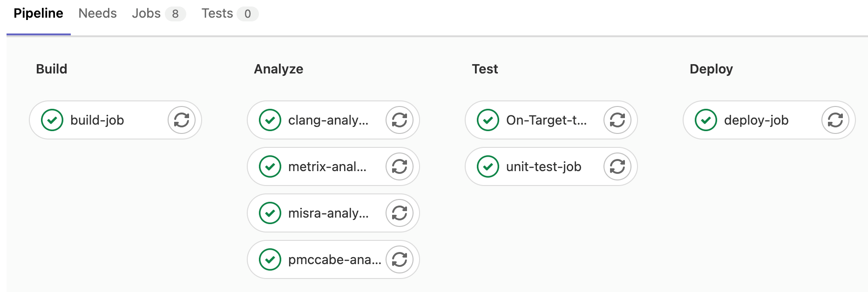Retry the deploy-job
The image size is (868, 292).
click(835, 120)
